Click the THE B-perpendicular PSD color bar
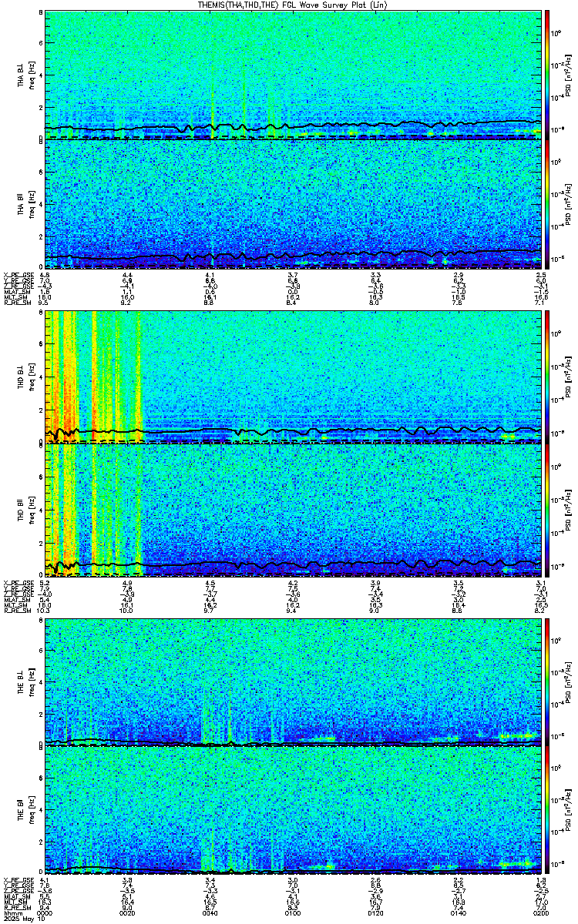The width and height of the screenshot is (578, 924). click(x=547, y=681)
